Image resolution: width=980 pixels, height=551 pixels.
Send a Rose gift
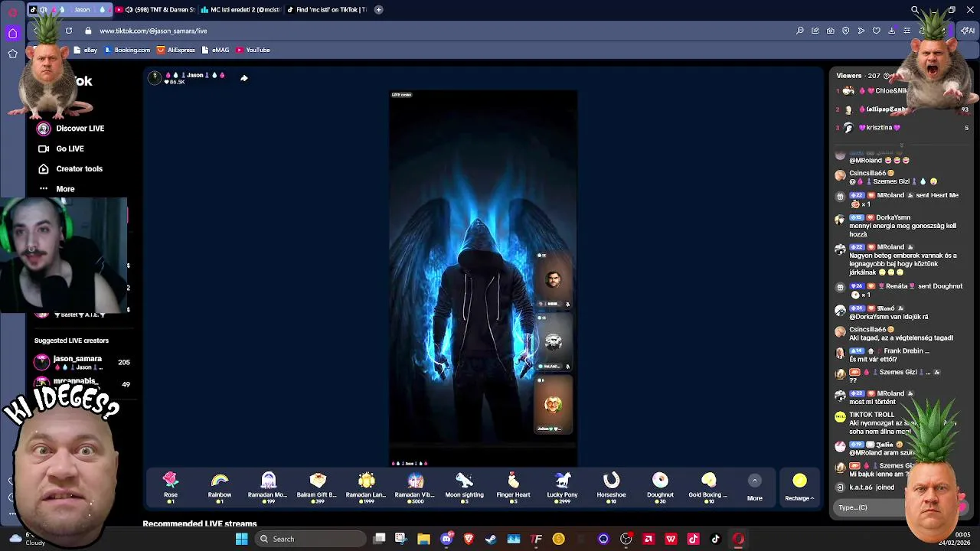(x=170, y=486)
